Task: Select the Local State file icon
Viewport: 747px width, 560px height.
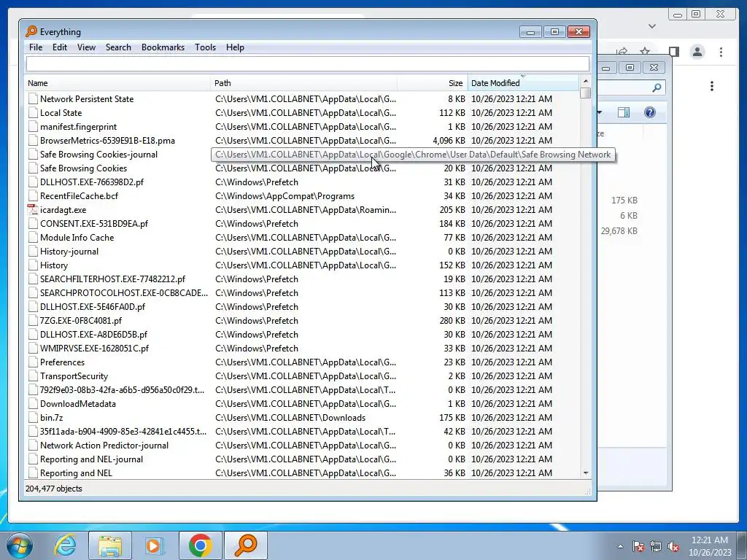Action: [32, 113]
